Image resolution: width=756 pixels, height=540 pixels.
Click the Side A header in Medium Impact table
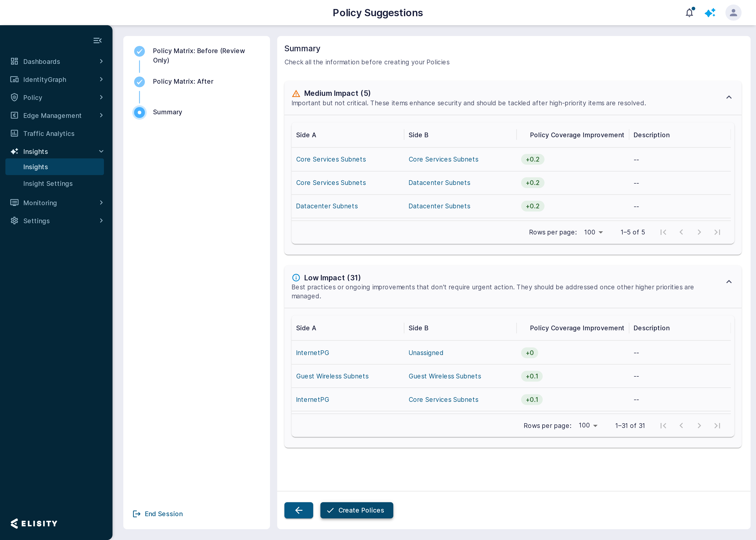pyautogui.click(x=306, y=135)
